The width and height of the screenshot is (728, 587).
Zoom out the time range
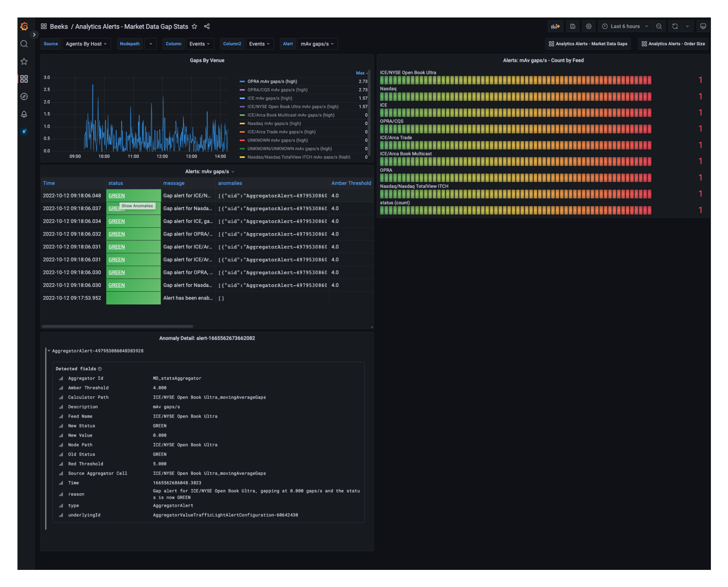659,26
